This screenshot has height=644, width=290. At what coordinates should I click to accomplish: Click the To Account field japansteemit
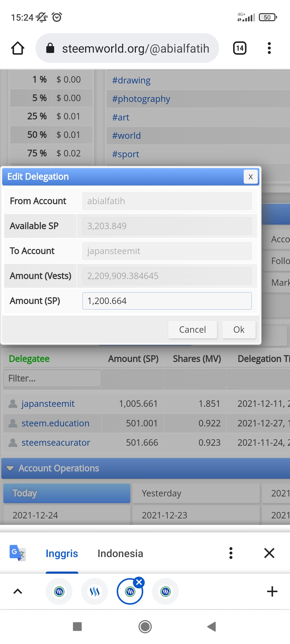[x=167, y=251]
